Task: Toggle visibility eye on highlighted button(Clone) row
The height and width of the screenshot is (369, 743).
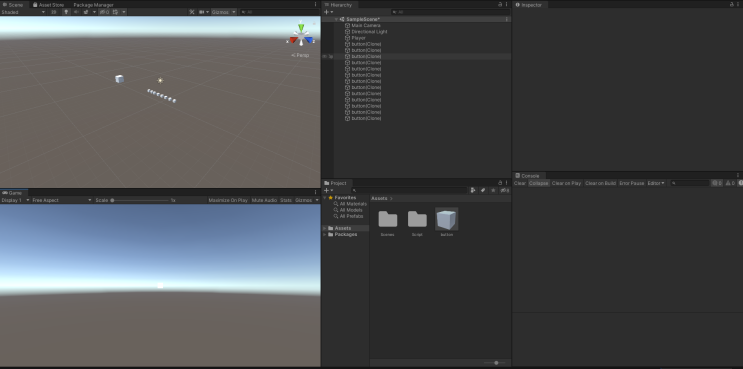Action: coord(325,56)
